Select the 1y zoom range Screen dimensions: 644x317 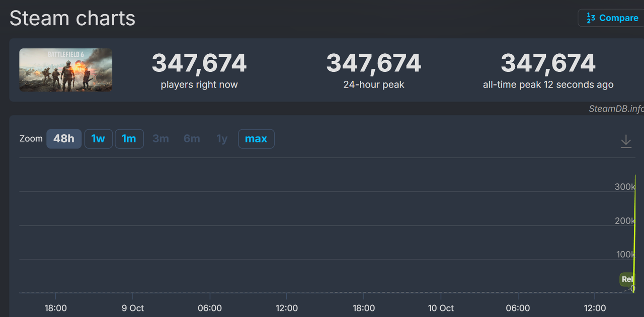(222, 139)
